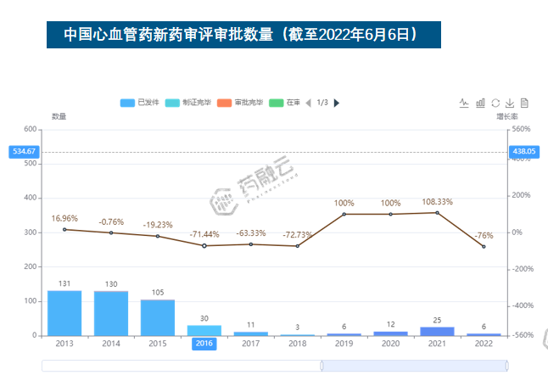This screenshot has width=548, height=392.
Task: Click the 2019 x-axis label
Action: click(344, 344)
